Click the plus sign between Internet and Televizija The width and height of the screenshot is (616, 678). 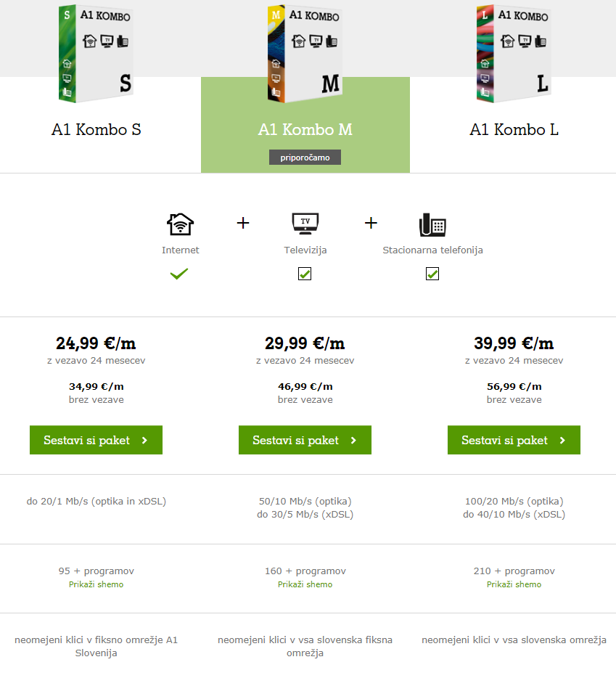(x=243, y=223)
